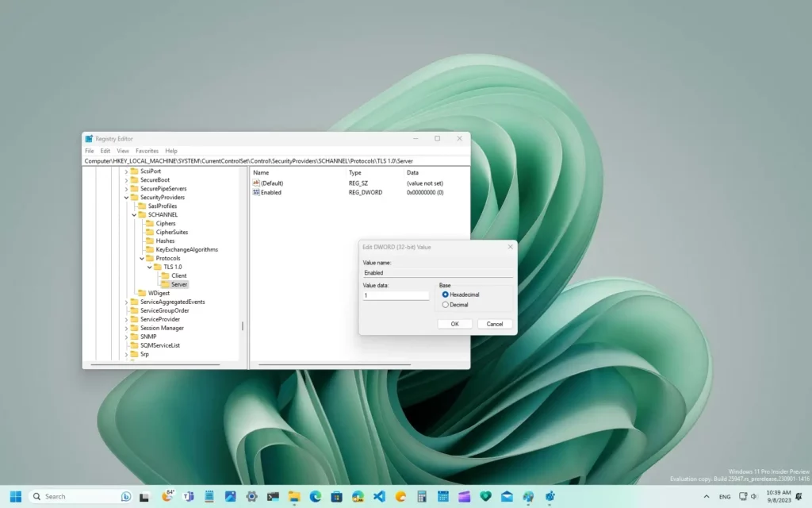Viewport: 812px width, 508px height.
Task: Click the taskbar Search box
Action: pos(82,497)
